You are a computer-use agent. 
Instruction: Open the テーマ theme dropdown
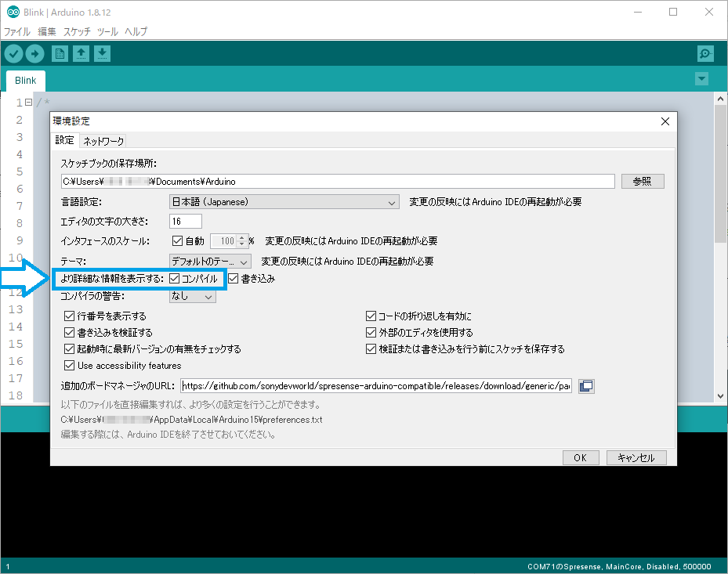click(210, 262)
